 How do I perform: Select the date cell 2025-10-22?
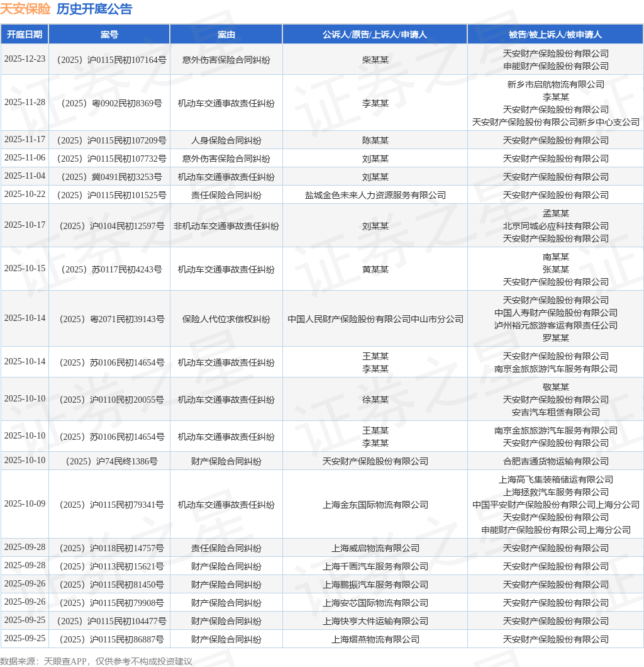[25, 194]
